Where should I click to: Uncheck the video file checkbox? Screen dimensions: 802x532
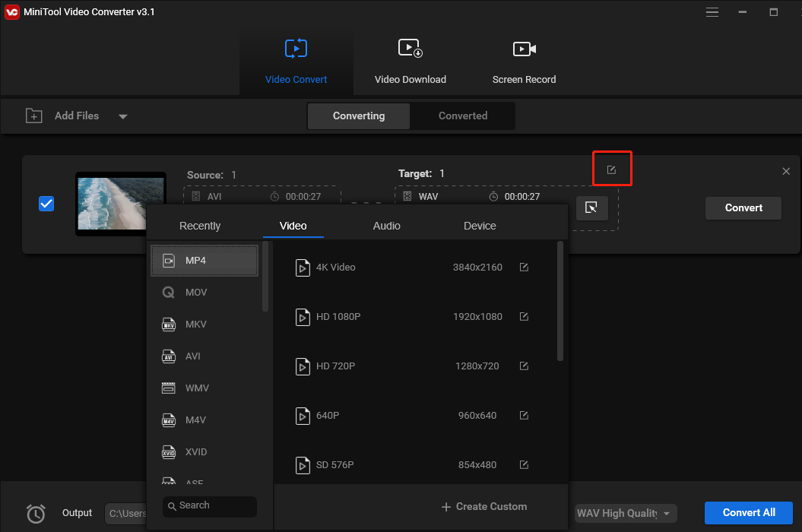coord(46,204)
